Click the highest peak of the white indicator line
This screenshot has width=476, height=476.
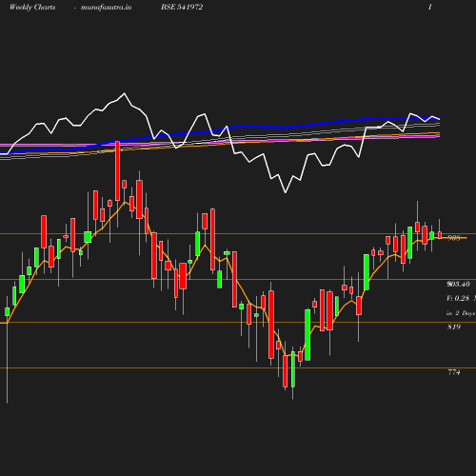124,93
